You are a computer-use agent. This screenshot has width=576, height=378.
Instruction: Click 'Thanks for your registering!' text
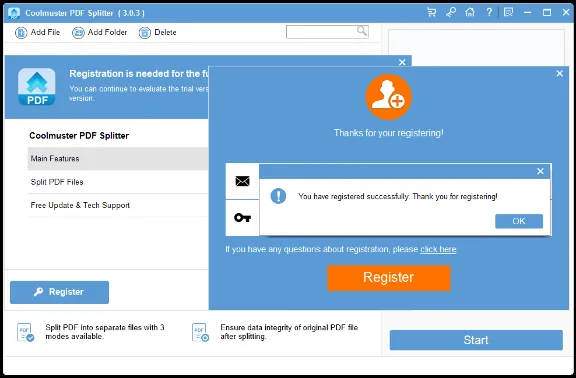[x=388, y=133]
